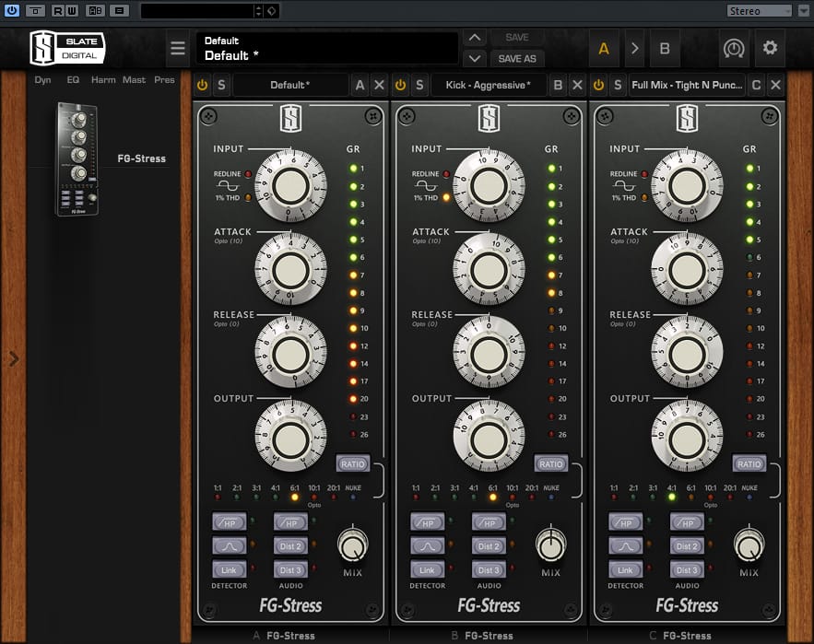
Task: Toggle detector HP filter on module A
Action: click(229, 522)
